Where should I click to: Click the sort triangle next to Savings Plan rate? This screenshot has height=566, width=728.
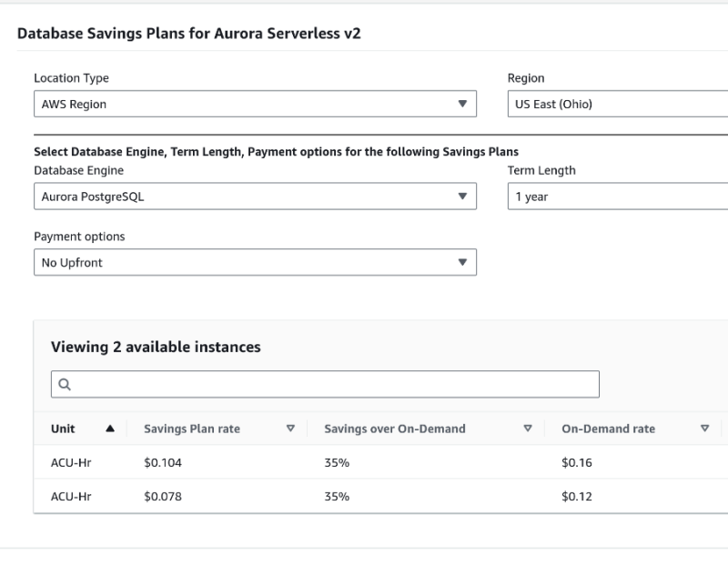tap(290, 429)
